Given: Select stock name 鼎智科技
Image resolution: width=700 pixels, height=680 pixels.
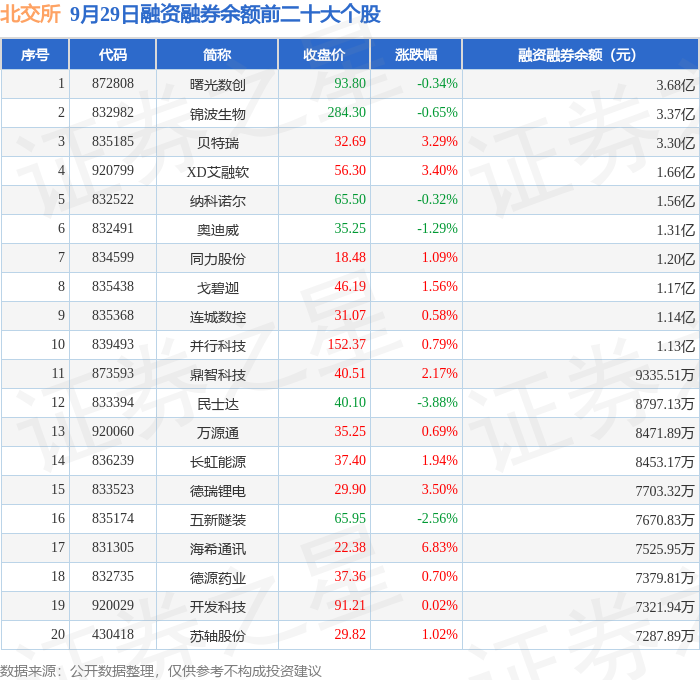Looking at the screenshot, I should pyautogui.click(x=217, y=375).
